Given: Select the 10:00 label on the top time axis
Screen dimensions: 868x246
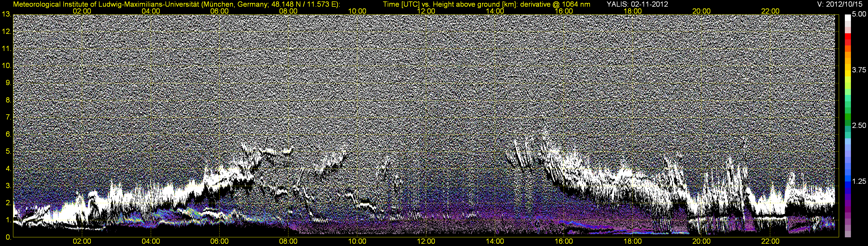Looking at the screenshot, I should point(358,11).
